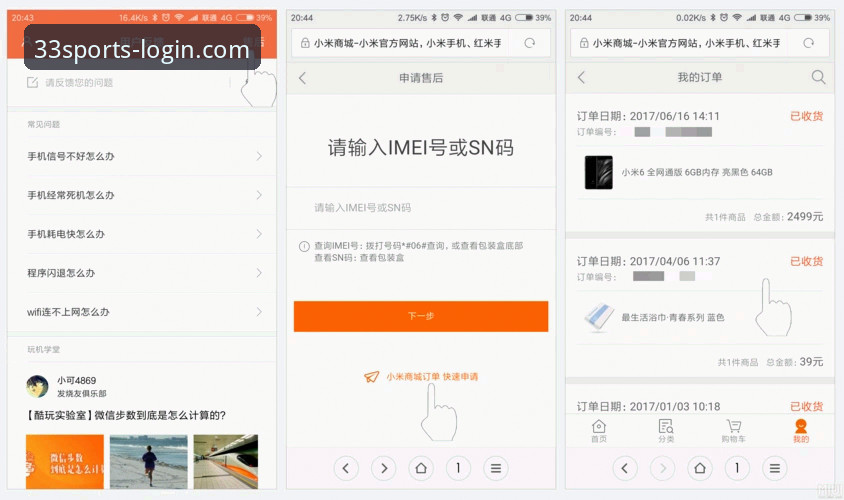Screen dimensions: 844x500
Task: Click the address bar on the 我的订单 screen
Action: point(700,43)
